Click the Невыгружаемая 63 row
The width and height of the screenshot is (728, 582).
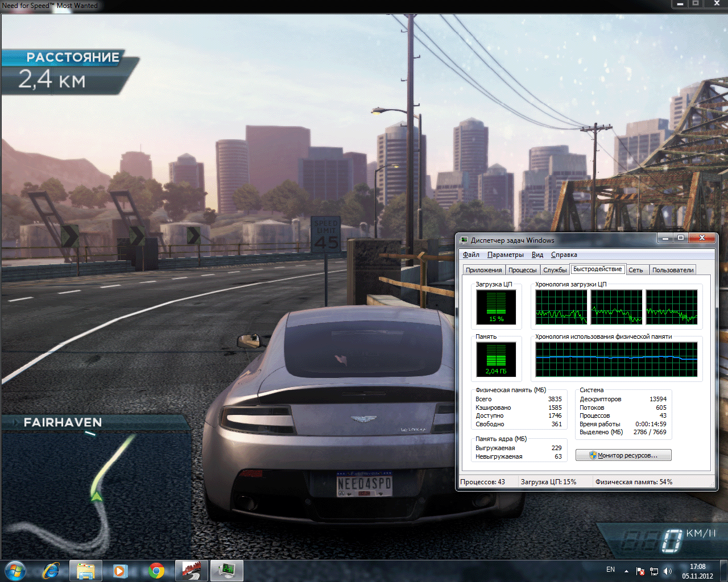tap(519, 456)
